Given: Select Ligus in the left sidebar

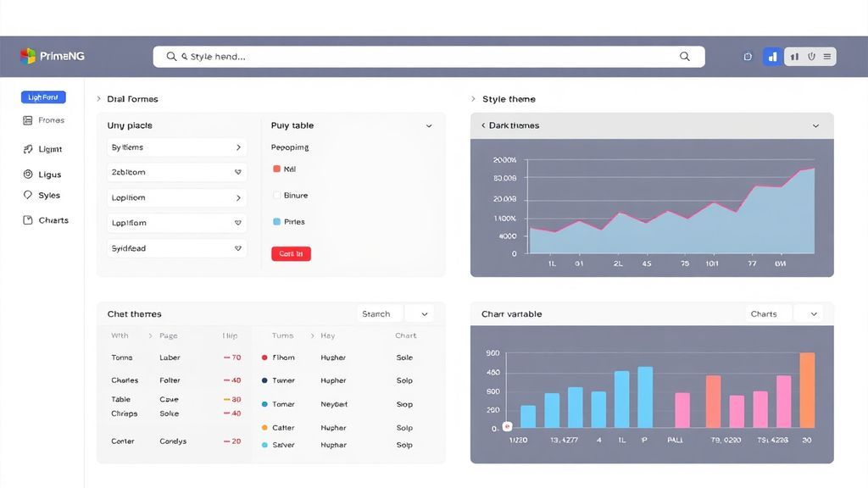Looking at the screenshot, I should pos(28,175).
